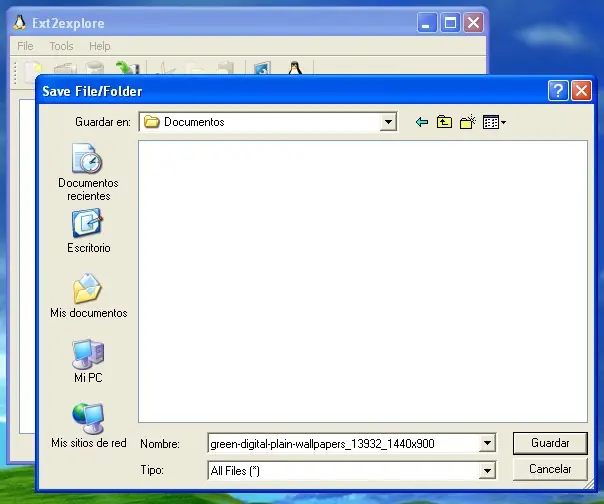The height and width of the screenshot is (504, 604).
Task: Browse to Mi PC
Action: [88, 361]
